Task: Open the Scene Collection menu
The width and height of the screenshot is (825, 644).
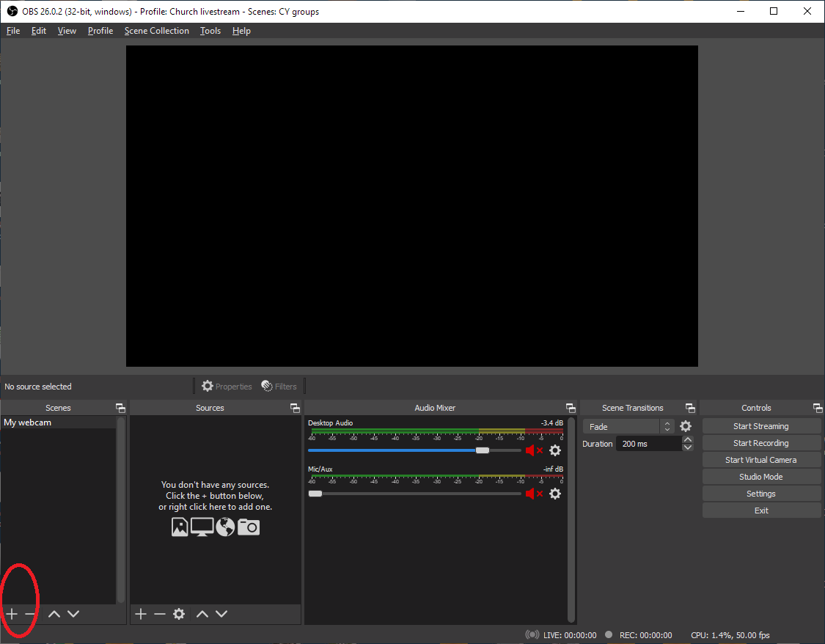Action: tap(157, 31)
